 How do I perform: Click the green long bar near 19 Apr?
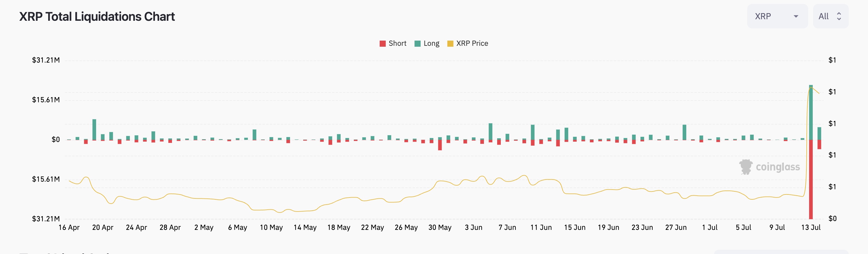(94, 129)
